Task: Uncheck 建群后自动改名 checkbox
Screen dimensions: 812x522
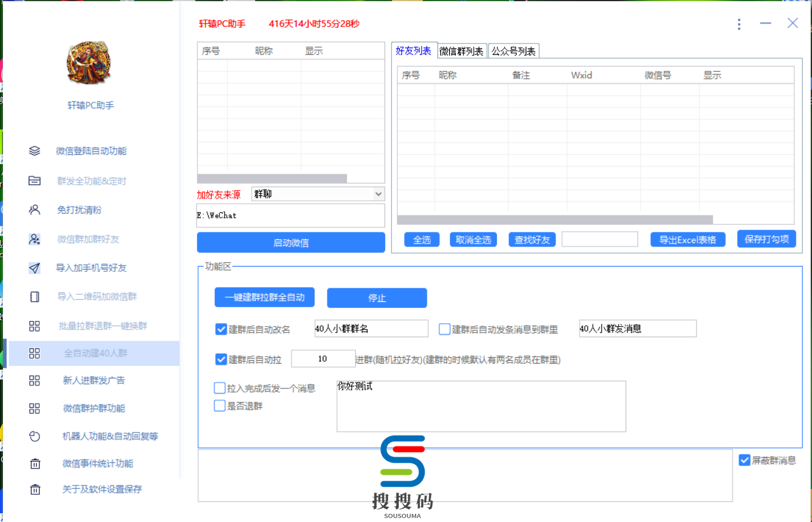Action: click(221, 329)
